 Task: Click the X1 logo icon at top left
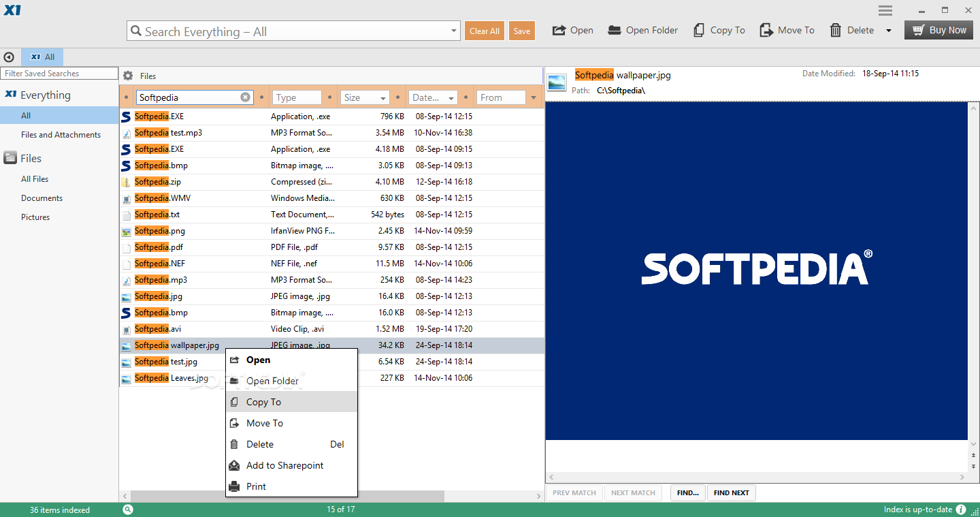click(11, 11)
